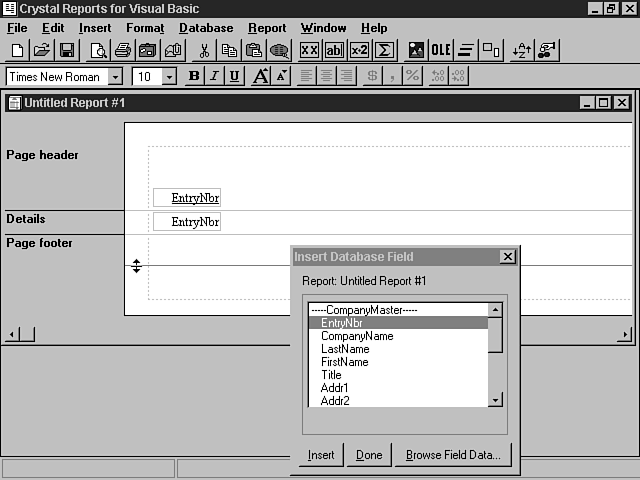Open the Report menu
This screenshot has width=640, height=480.
click(267, 28)
